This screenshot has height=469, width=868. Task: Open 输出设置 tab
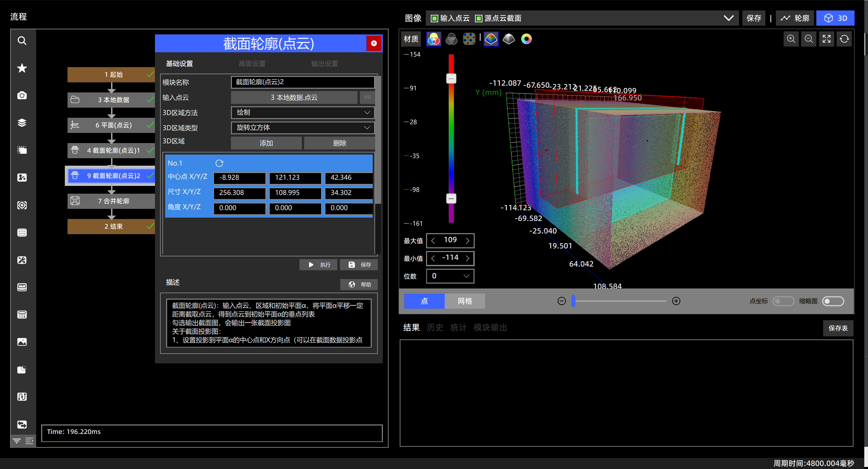(x=324, y=64)
